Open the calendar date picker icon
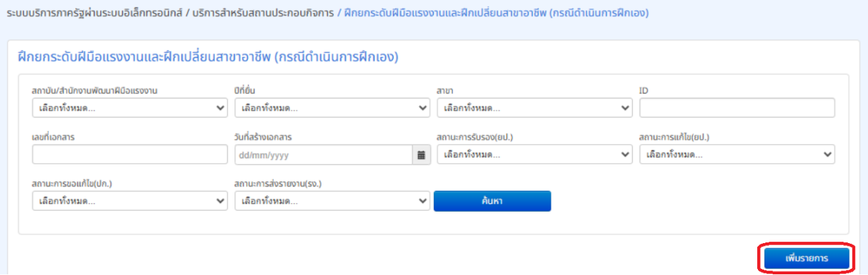This screenshot has width=868, height=275. pos(421,155)
